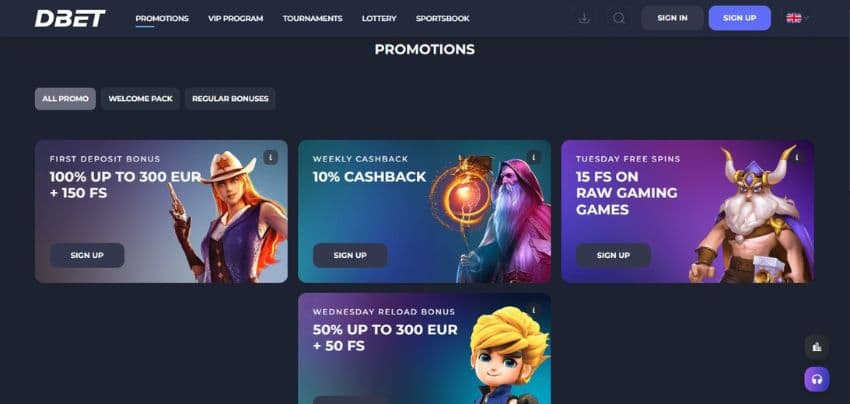Show info for Wednesday Reload Bonus card
Image resolution: width=850 pixels, height=404 pixels.
pos(533,311)
